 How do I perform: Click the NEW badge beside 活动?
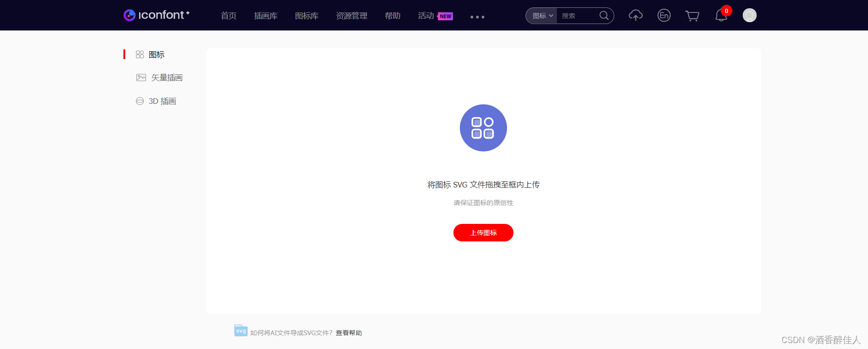445,16
